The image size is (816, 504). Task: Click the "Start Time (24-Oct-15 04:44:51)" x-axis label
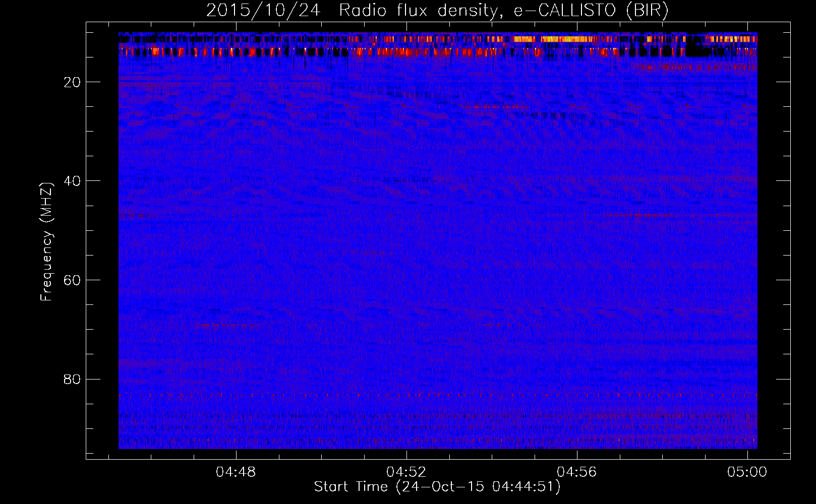(437, 487)
